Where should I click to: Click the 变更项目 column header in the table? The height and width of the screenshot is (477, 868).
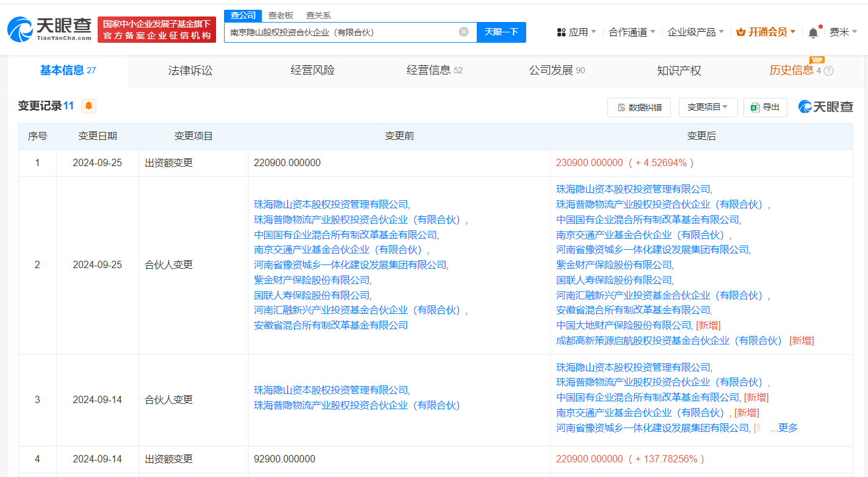pos(193,136)
